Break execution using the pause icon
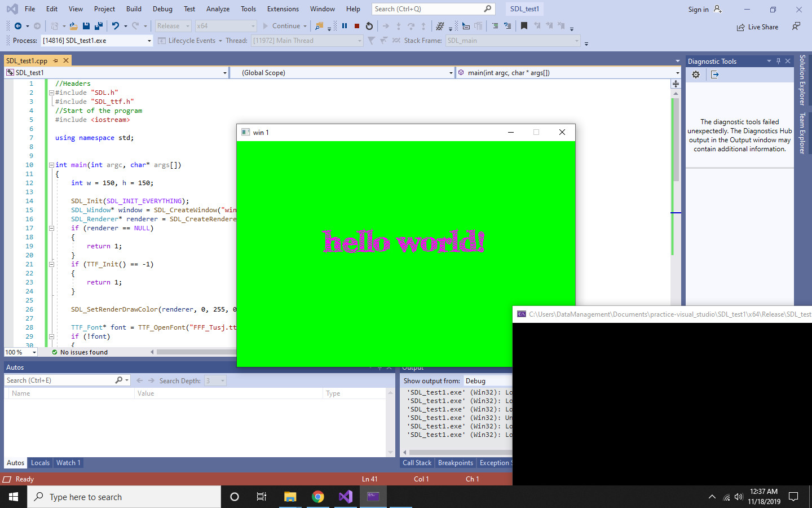This screenshot has height=508, width=812. click(x=345, y=25)
